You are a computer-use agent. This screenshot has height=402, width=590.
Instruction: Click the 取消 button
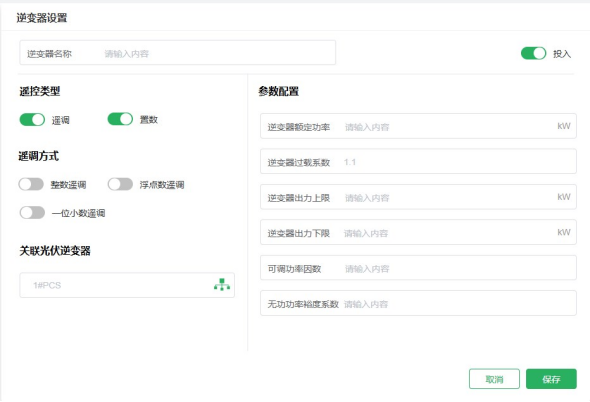point(494,379)
